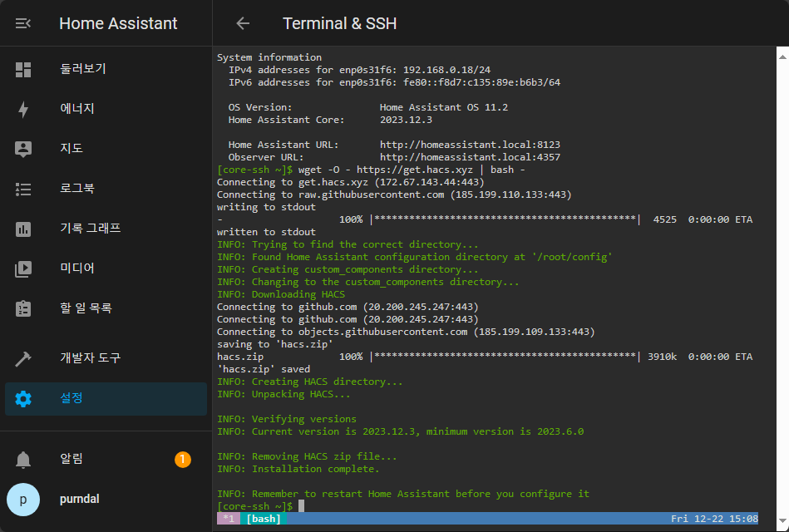Viewport: 789px width, 532px height.
Task: Click 'INFO: Unpacking HACS...' line
Action: point(284,394)
